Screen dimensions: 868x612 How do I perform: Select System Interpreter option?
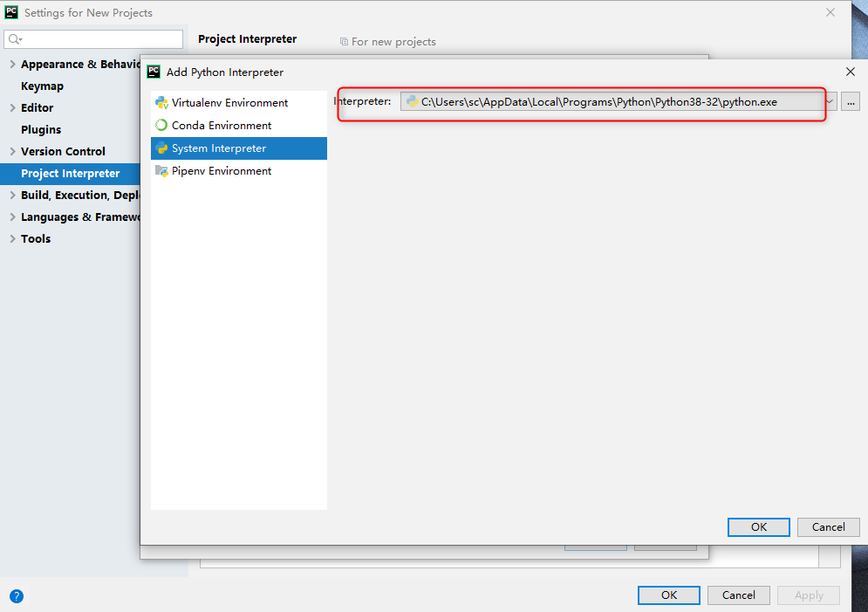238,148
